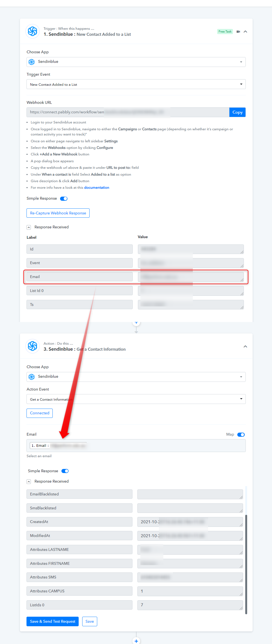Click the Free Task badge
Screen dimensions: 272x644
[x=225, y=32]
